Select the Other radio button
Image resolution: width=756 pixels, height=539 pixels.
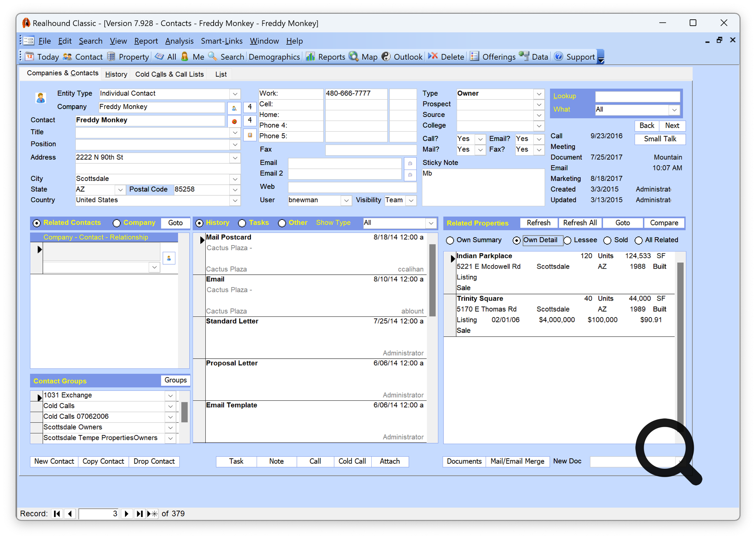click(x=282, y=223)
